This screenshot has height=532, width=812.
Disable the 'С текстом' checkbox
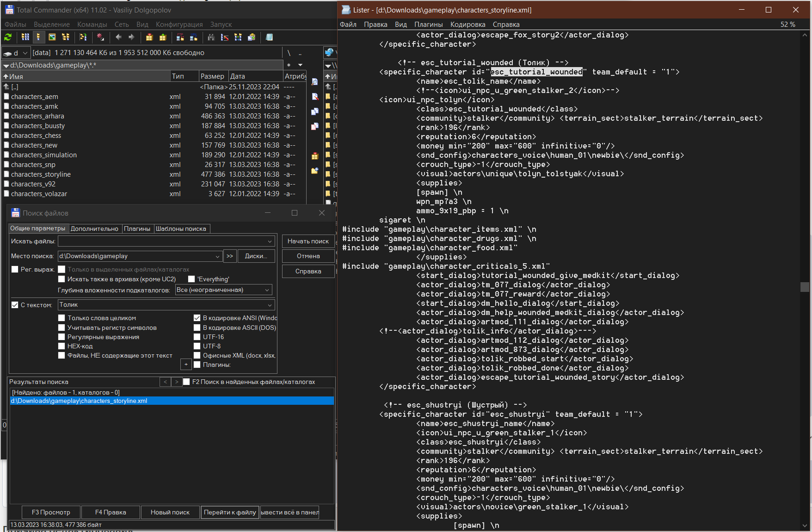pos(15,305)
